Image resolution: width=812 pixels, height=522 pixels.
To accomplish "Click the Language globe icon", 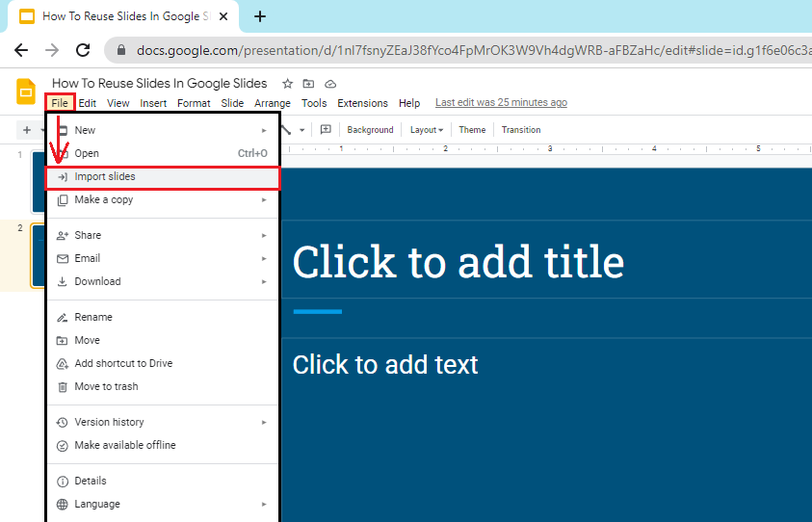I will [63, 504].
